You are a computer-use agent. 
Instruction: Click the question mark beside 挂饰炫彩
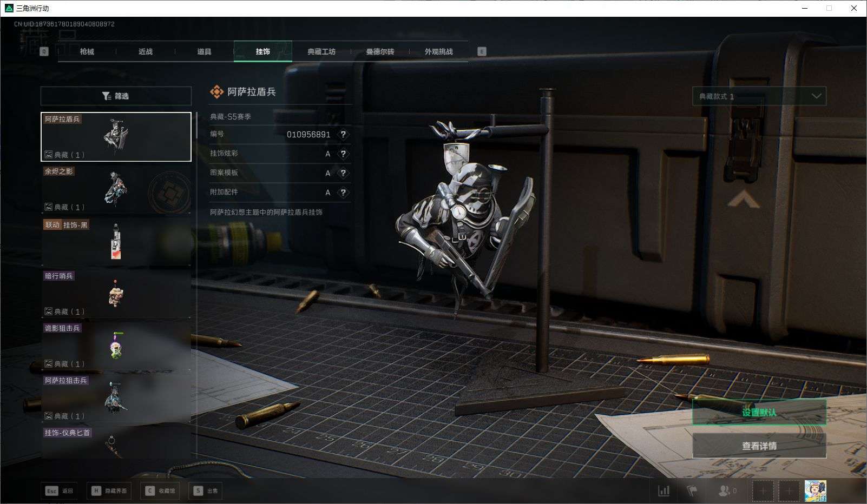pos(343,154)
